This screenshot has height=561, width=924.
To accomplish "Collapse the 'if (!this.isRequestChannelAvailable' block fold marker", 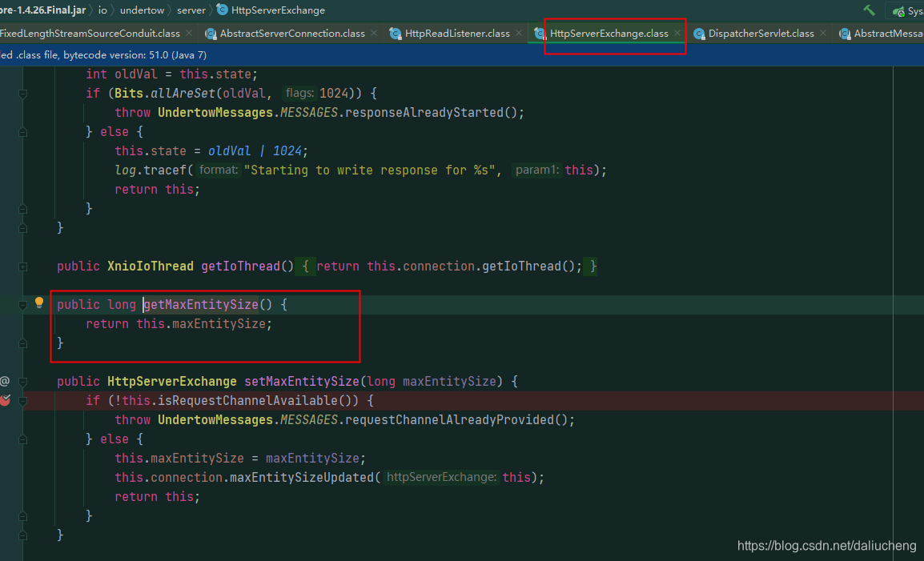I will click(22, 401).
